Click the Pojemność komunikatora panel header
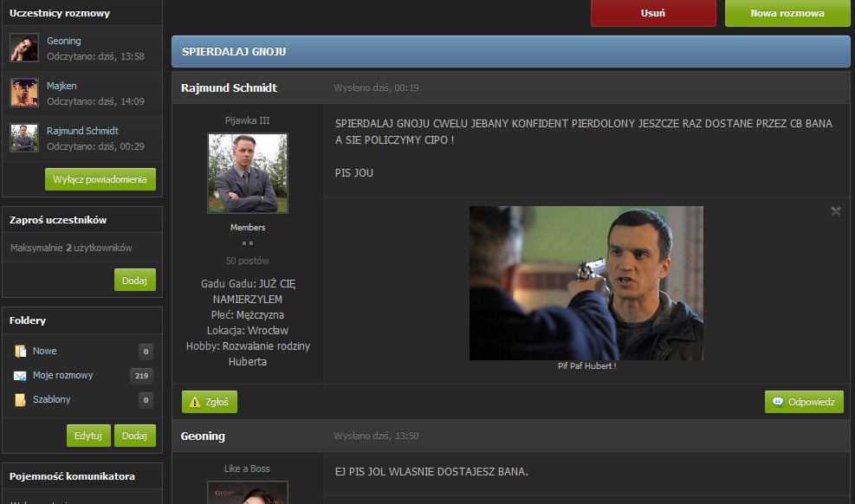855x504 pixels. 82,476
